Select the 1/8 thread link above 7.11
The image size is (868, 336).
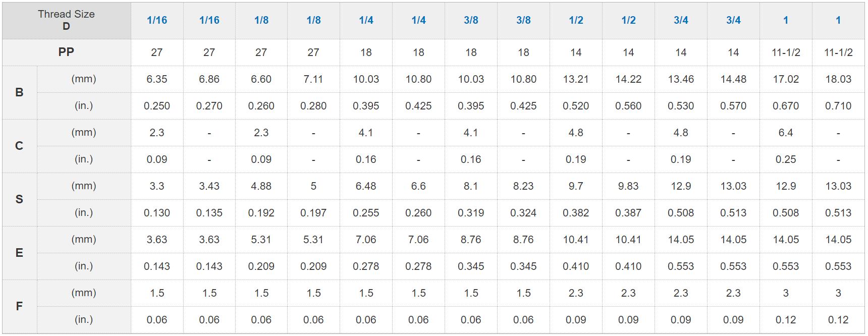coord(314,20)
